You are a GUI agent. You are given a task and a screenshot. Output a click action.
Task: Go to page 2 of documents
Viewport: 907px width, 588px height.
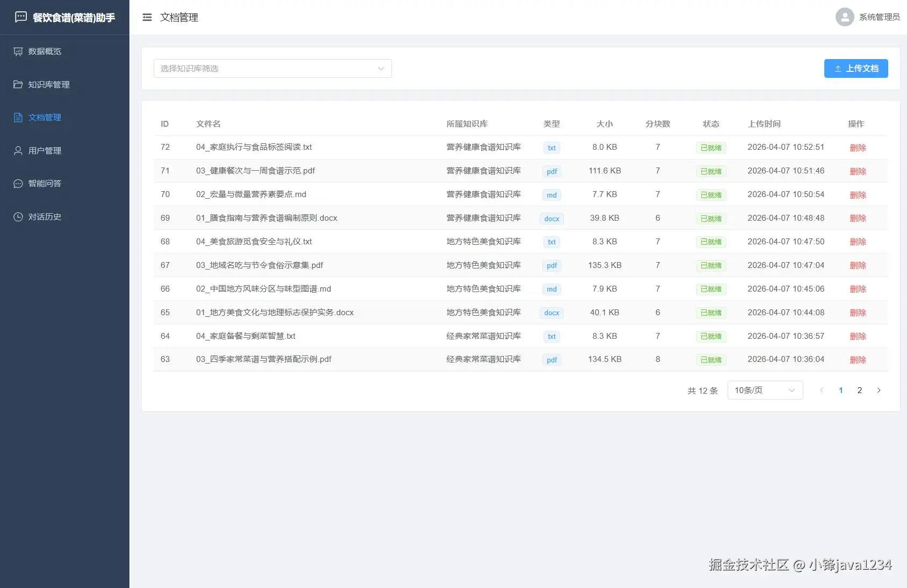(860, 390)
